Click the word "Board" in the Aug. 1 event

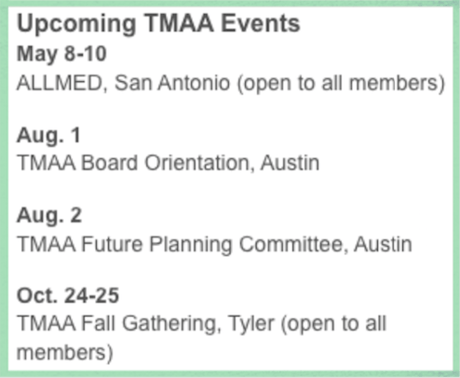click(109, 163)
